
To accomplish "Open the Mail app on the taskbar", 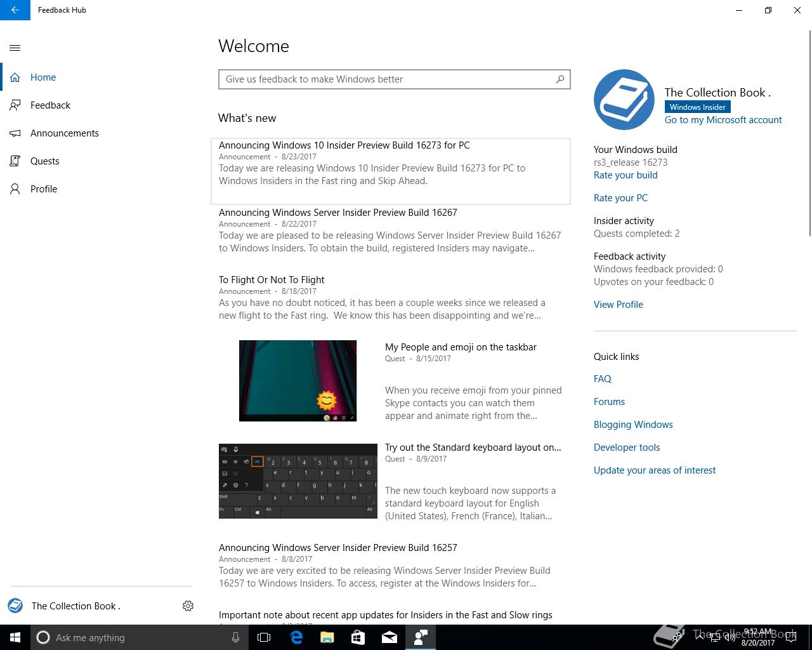I will tap(389, 637).
